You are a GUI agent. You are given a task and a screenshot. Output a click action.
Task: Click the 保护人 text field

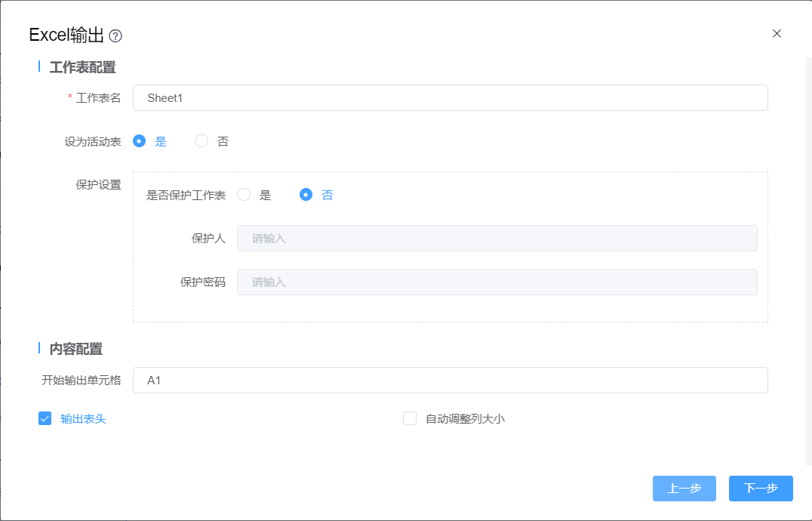497,239
